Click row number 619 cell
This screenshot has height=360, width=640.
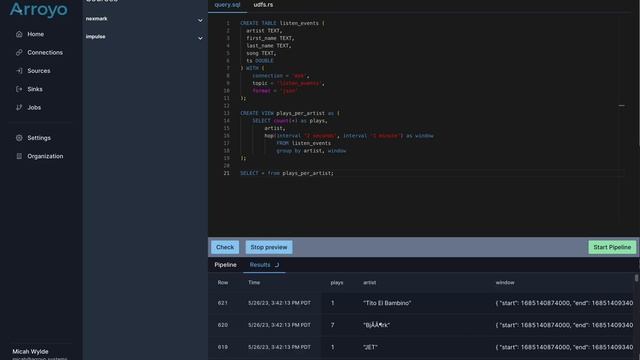click(223, 347)
